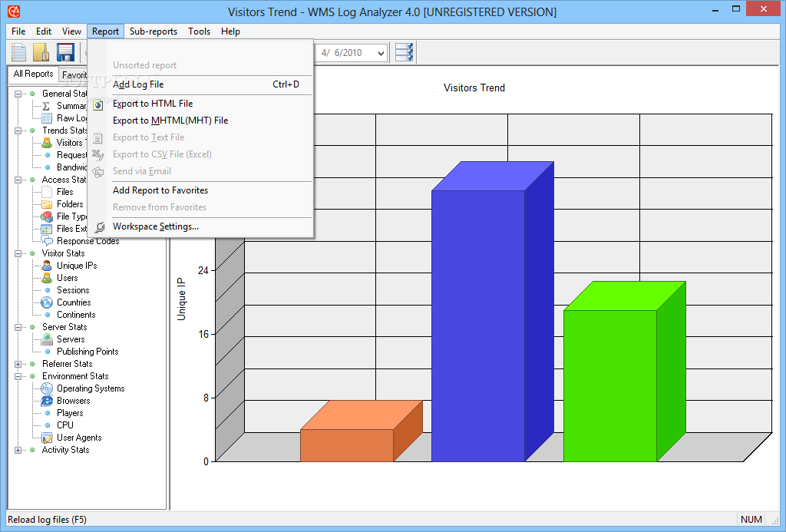This screenshot has width=786, height=532.
Task: Click the checklist options toolbar icon
Action: [404, 52]
